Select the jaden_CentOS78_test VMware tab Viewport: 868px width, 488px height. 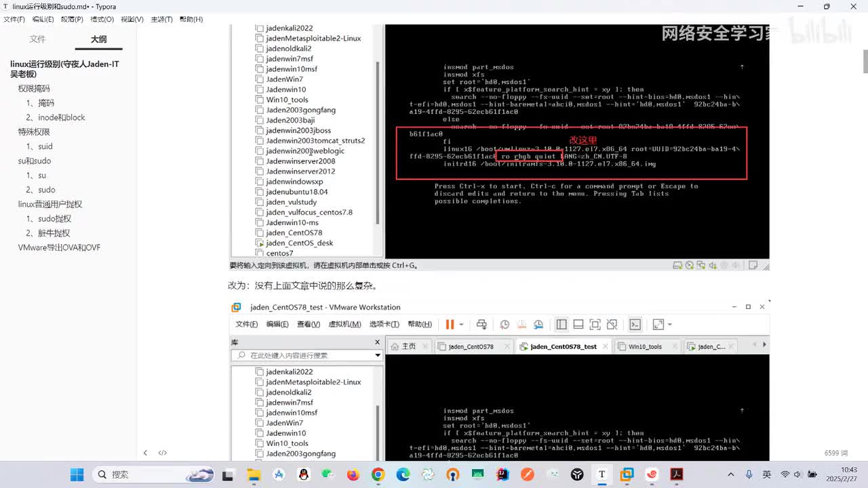coord(564,346)
